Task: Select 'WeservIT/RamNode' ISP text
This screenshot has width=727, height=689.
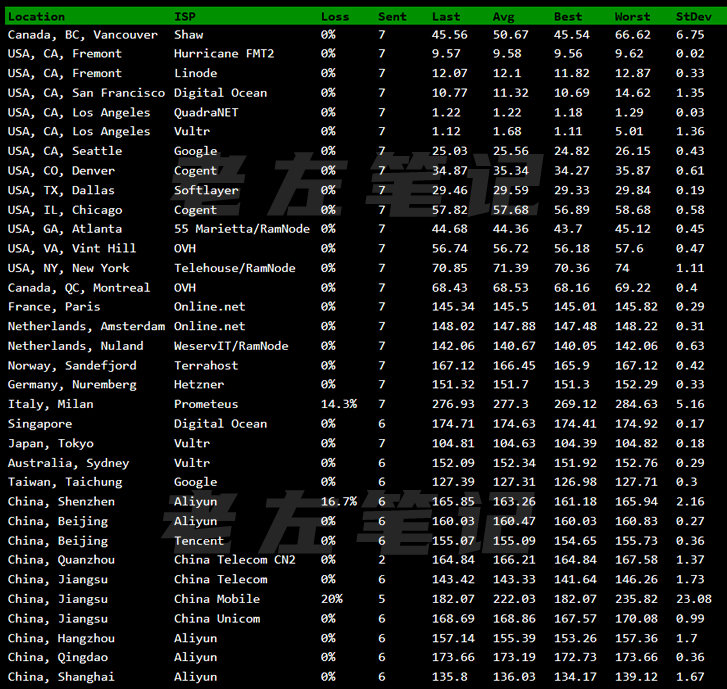Action: 231,346
